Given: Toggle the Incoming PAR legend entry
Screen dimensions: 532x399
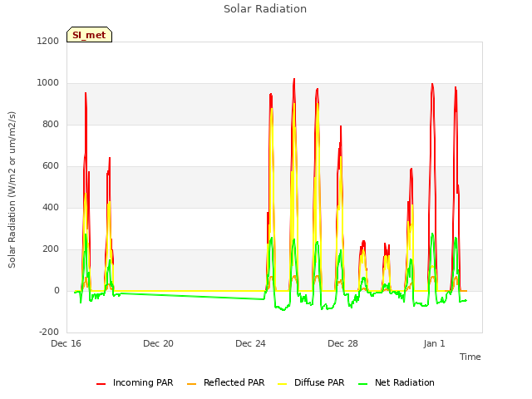Looking at the screenshot, I should 135,382.
